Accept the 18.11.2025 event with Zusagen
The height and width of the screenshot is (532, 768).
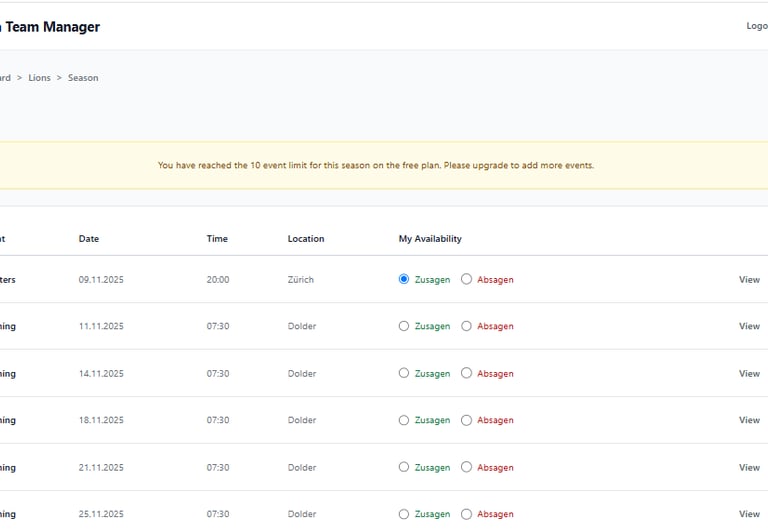tap(404, 420)
